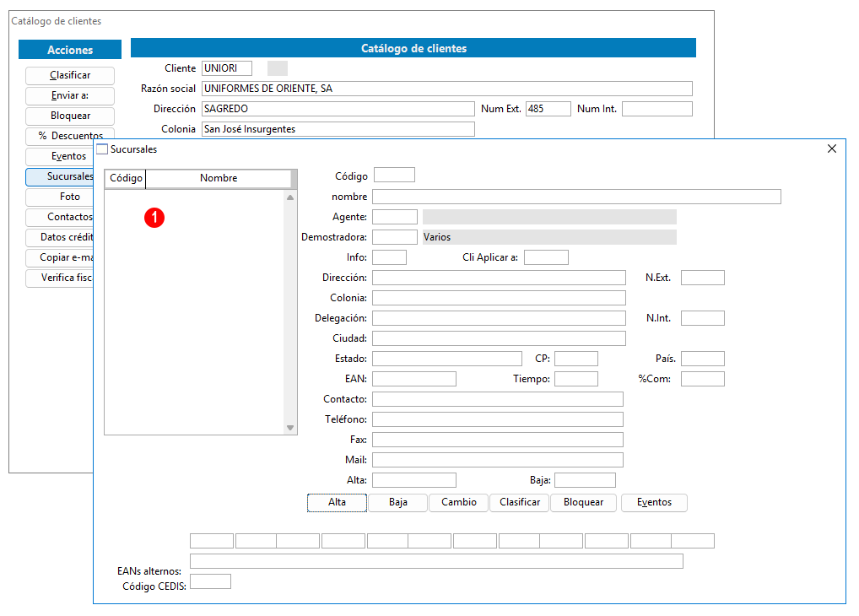Click Colonia field showing San José Insurgentes
Viewport: 859px width, 616px height.
pyautogui.click(x=338, y=129)
